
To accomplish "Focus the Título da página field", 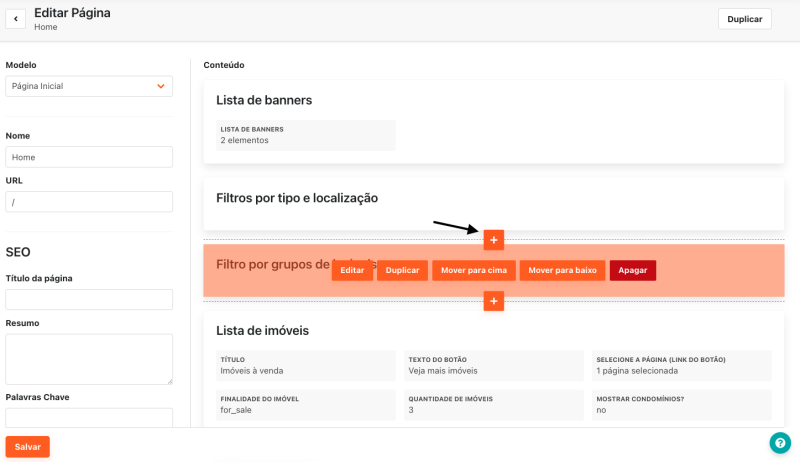I will (89, 300).
